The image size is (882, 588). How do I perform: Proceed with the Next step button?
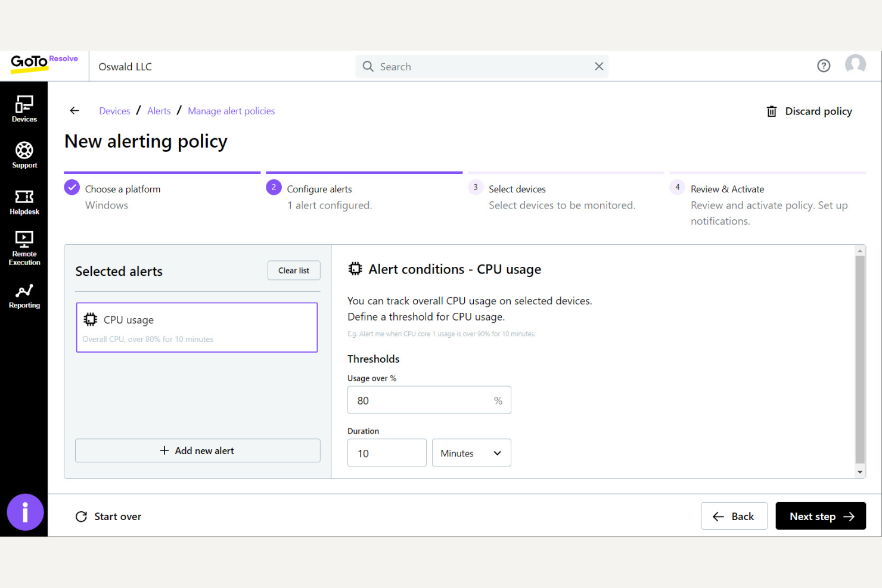click(821, 516)
